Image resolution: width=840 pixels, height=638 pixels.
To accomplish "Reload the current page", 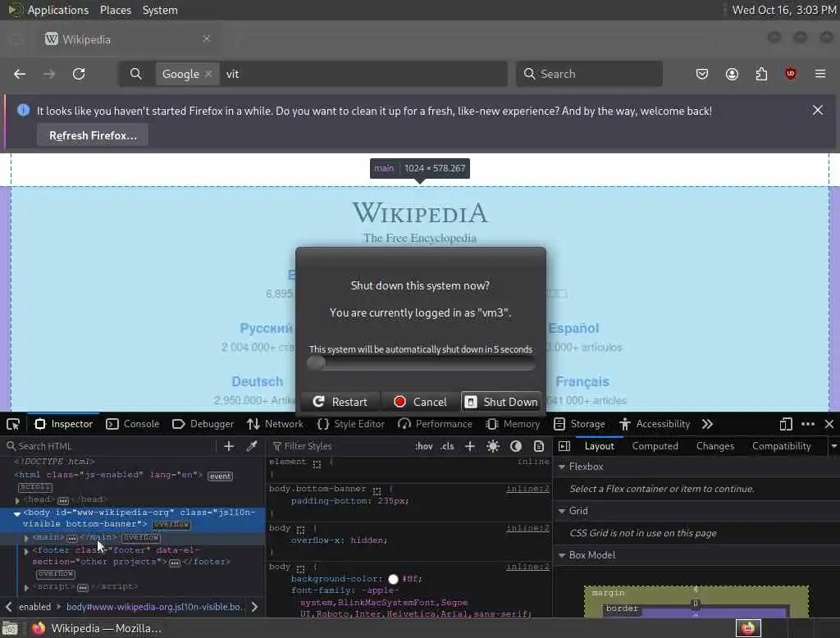I will 79,74.
